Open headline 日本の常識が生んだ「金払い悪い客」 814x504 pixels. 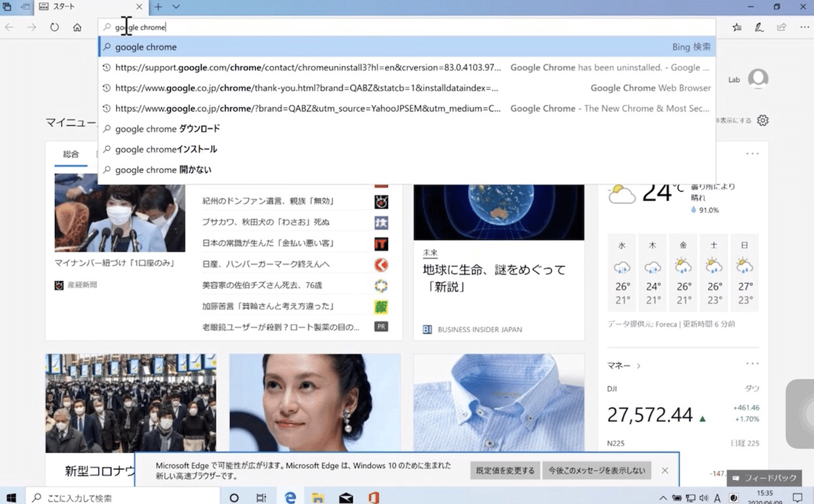tap(269, 243)
